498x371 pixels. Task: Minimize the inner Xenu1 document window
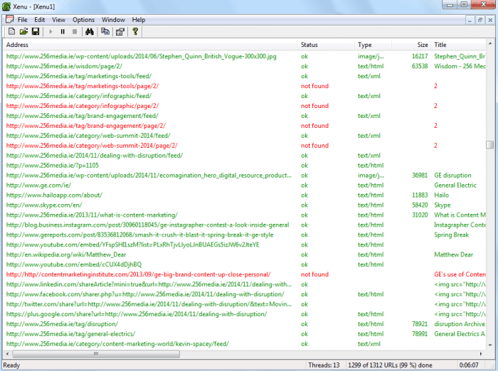coord(470,20)
